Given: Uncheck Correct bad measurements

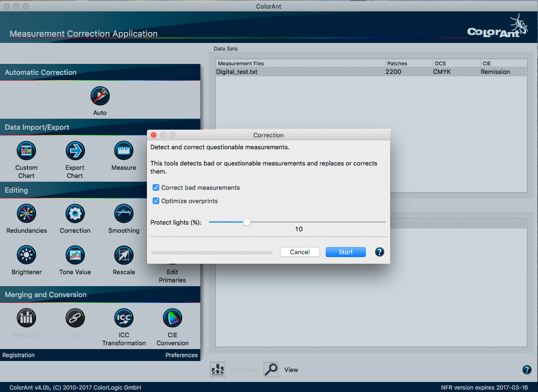Looking at the screenshot, I should pos(156,187).
